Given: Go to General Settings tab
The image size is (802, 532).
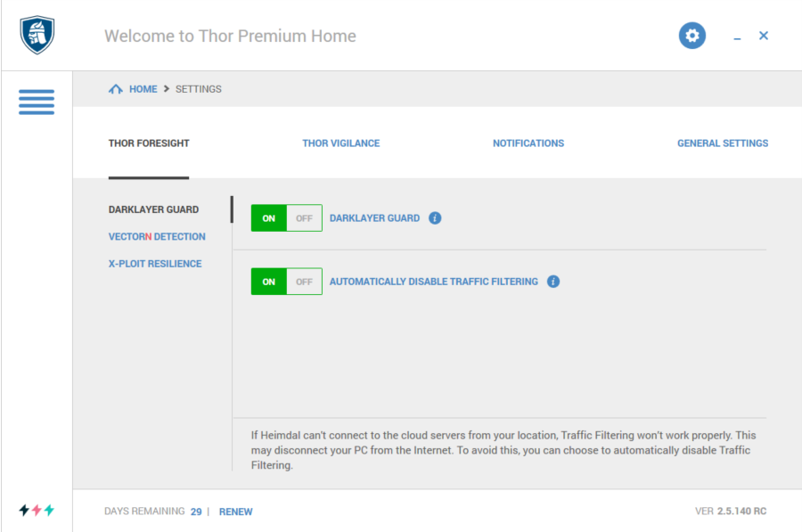Looking at the screenshot, I should pos(723,143).
